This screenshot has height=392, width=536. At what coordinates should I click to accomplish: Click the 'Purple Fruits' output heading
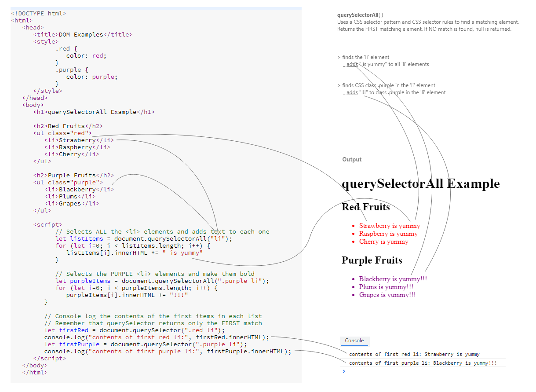click(x=372, y=260)
